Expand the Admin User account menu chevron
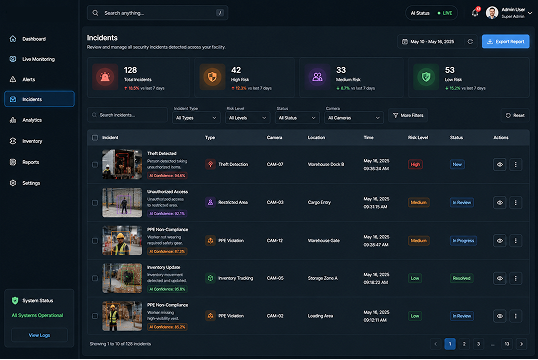 [x=530, y=13]
